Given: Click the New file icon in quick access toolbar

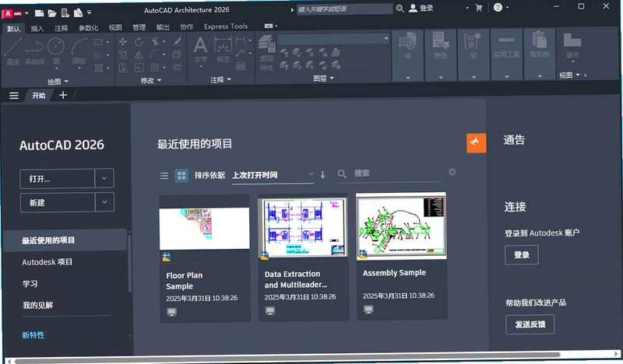Looking at the screenshot, I should [40, 13].
